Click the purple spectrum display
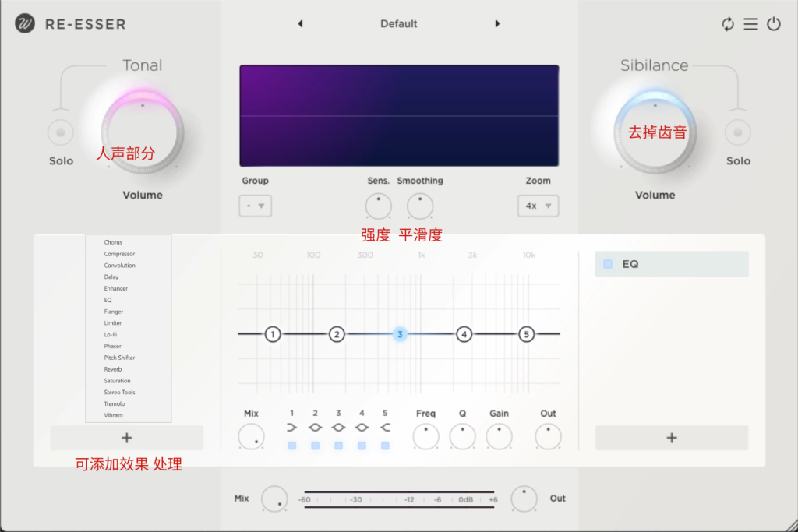Image resolution: width=798 pixels, height=532 pixels. [x=399, y=115]
